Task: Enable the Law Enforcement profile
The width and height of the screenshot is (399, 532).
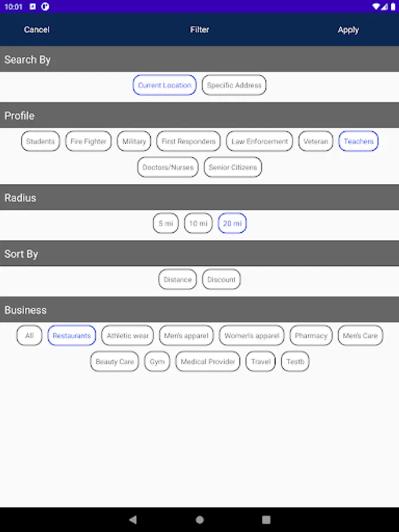Action: tap(259, 141)
